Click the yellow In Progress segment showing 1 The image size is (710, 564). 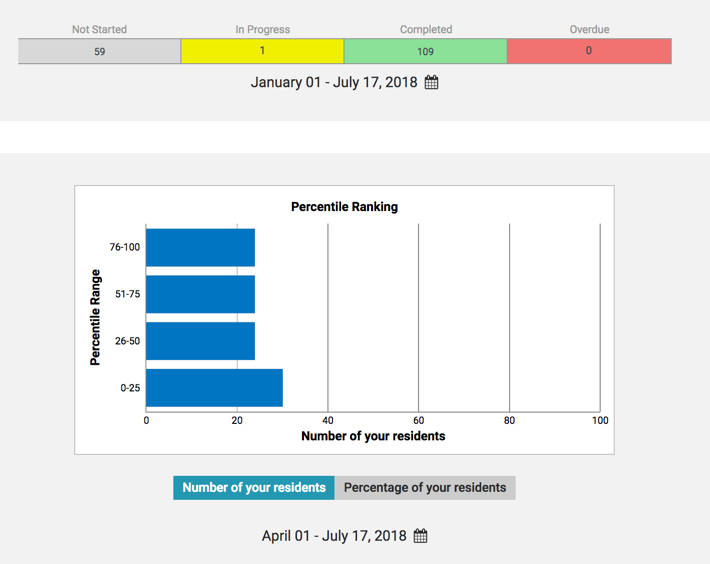click(x=262, y=51)
